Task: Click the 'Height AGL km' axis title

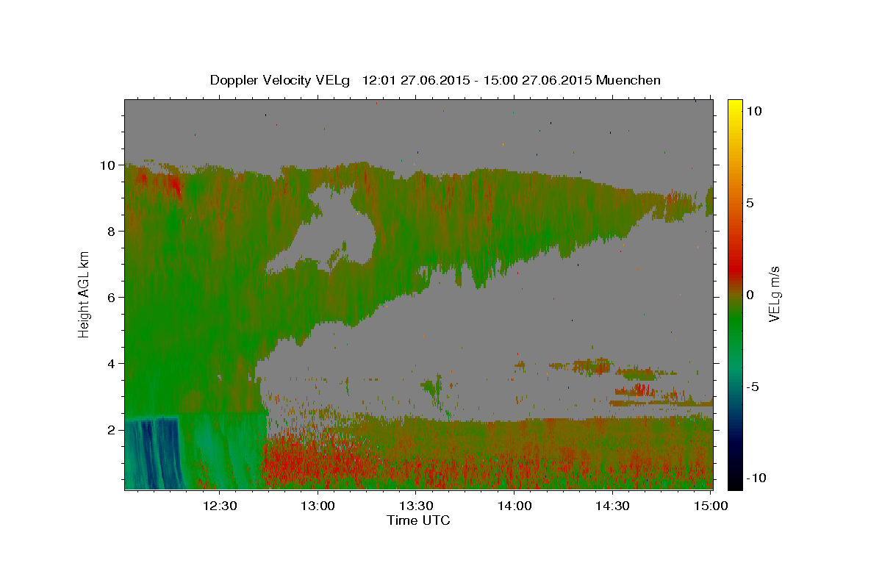Action: click(x=84, y=293)
